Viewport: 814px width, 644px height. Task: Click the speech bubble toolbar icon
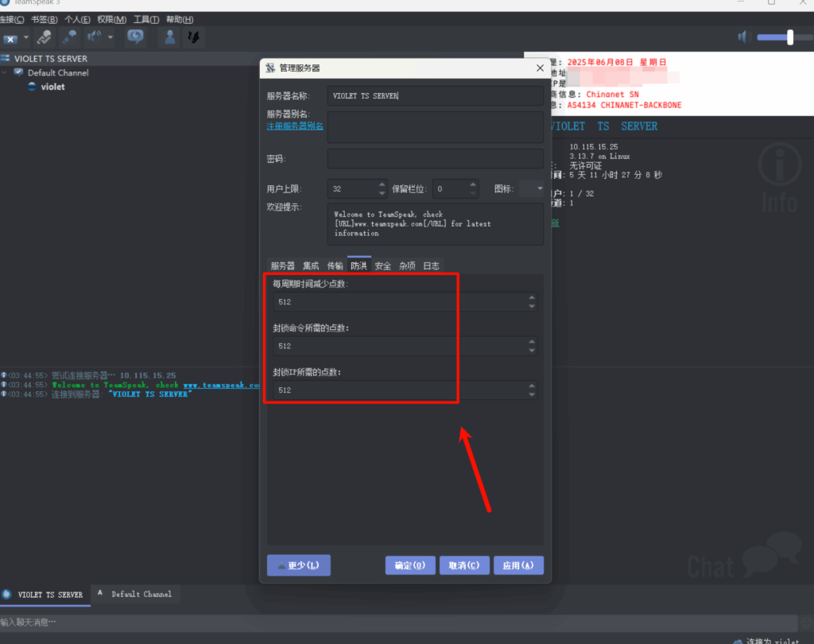(x=135, y=37)
